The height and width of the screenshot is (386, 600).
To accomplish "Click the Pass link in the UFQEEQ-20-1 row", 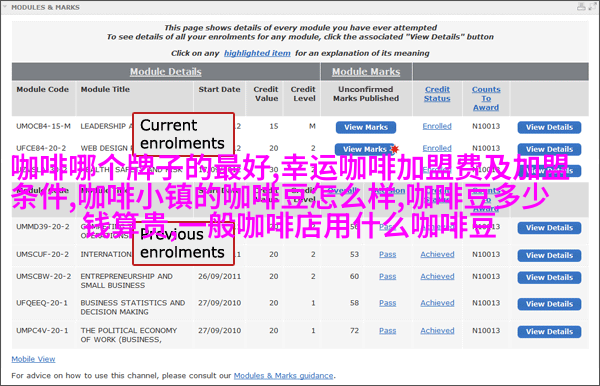I will (x=388, y=303).
